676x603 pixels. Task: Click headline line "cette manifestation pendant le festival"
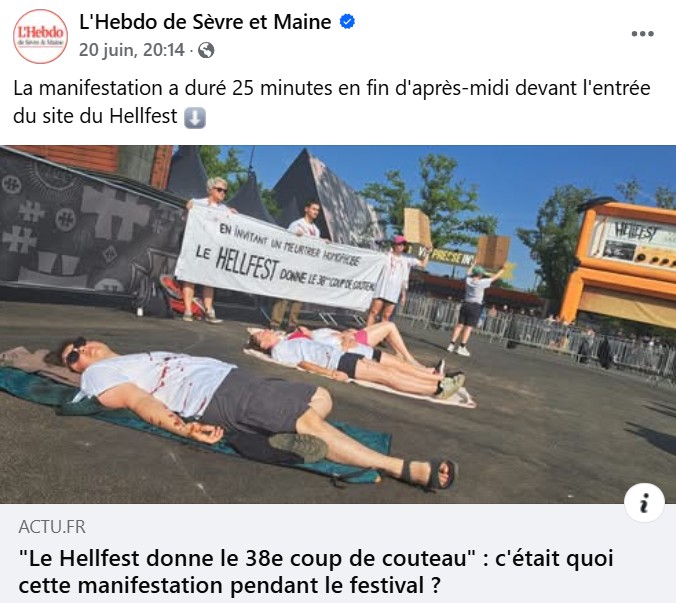(229, 585)
